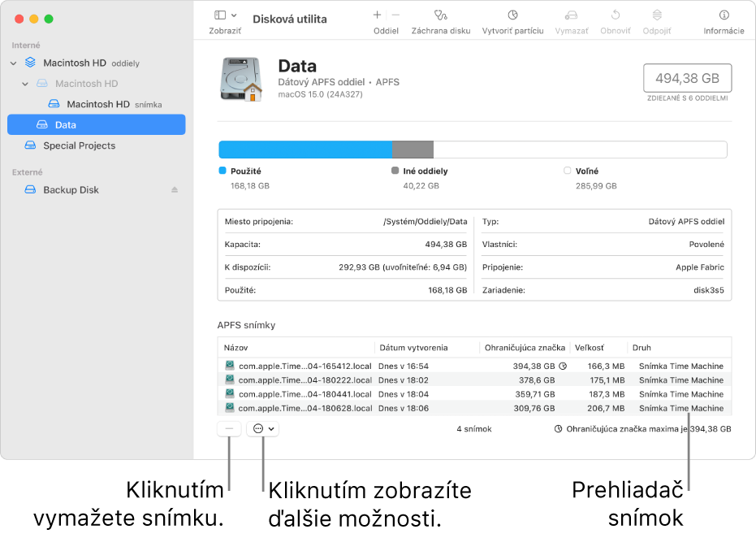Select Macintosh HD oddiely container
The image size is (756, 538).
click(x=97, y=63)
